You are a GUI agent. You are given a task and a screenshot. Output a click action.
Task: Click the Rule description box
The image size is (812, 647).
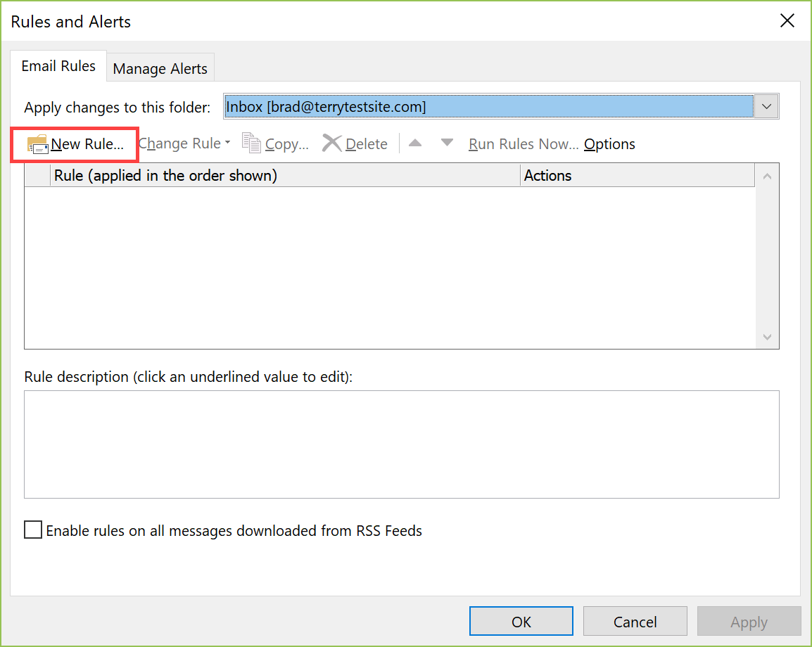coord(402,444)
